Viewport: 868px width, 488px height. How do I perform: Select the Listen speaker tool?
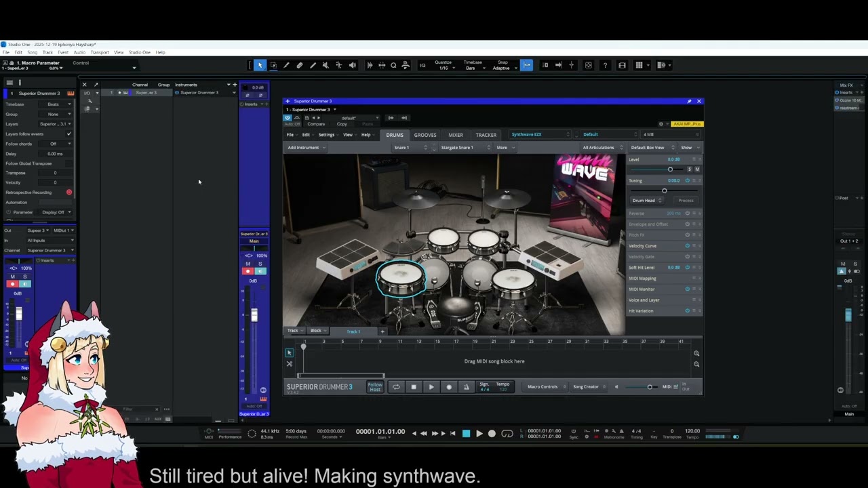[x=352, y=65]
